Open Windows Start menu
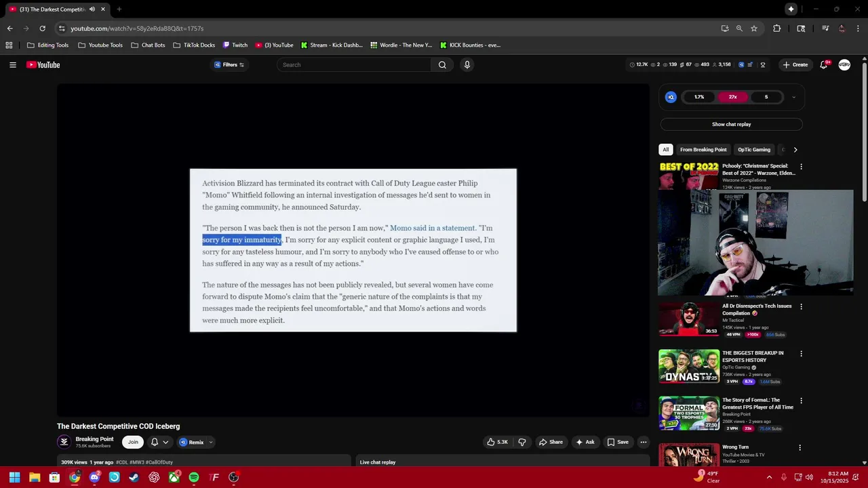Viewport: 868px width, 488px height. tap(14, 477)
